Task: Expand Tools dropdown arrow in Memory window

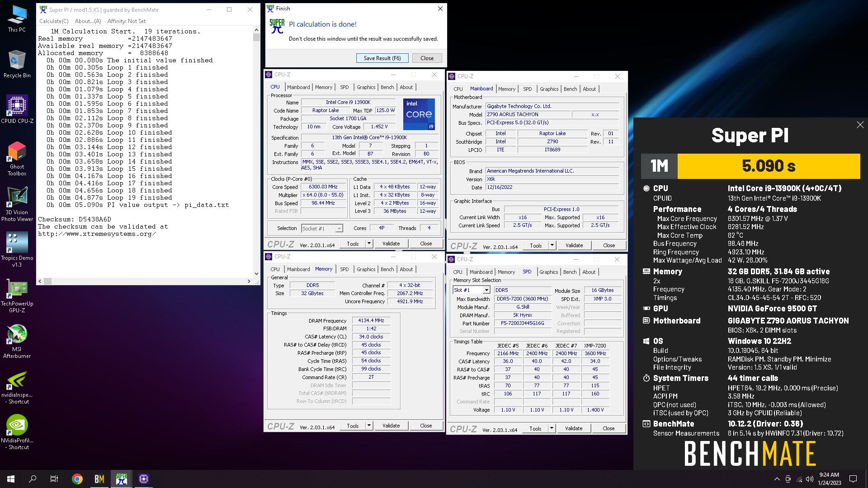Action: click(x=369, y=426)
